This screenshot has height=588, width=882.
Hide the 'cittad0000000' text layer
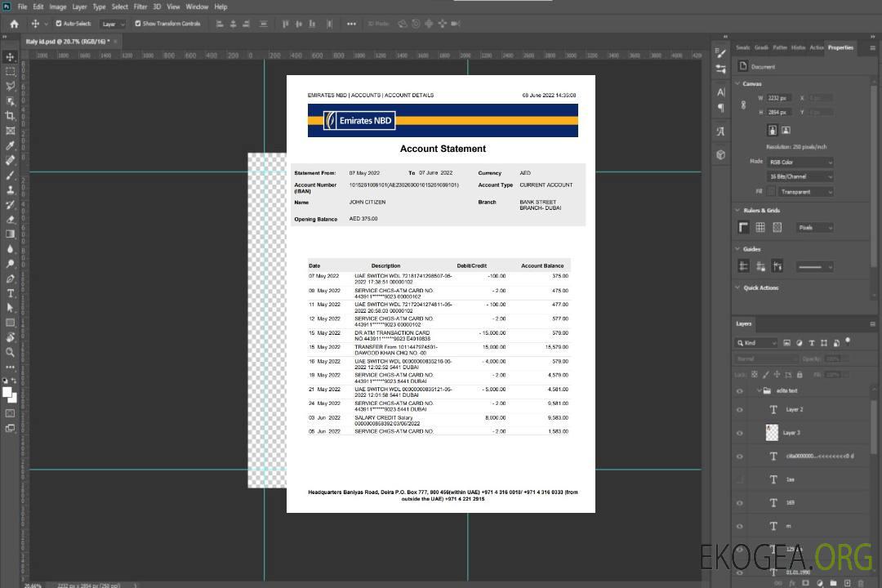[x=740, y=457]
